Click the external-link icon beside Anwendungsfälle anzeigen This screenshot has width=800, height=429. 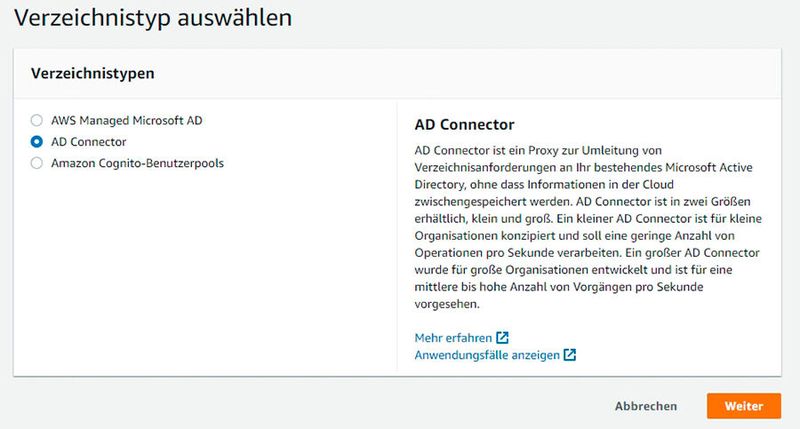tap(569, 355)
